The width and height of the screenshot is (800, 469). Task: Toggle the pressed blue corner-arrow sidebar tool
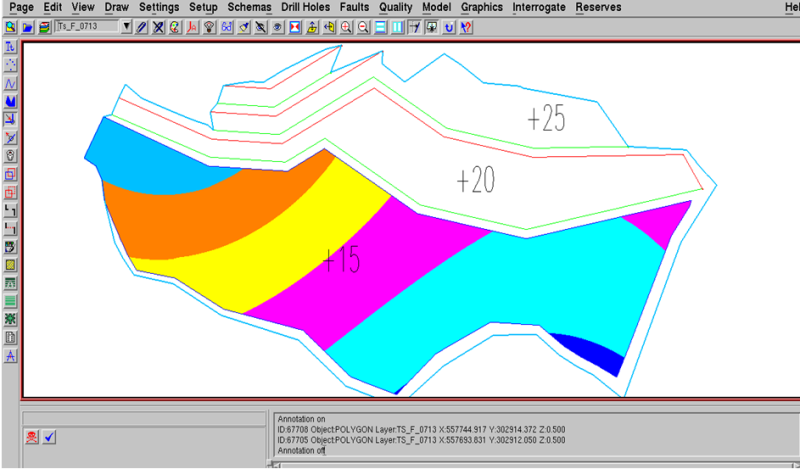(10, 119)
